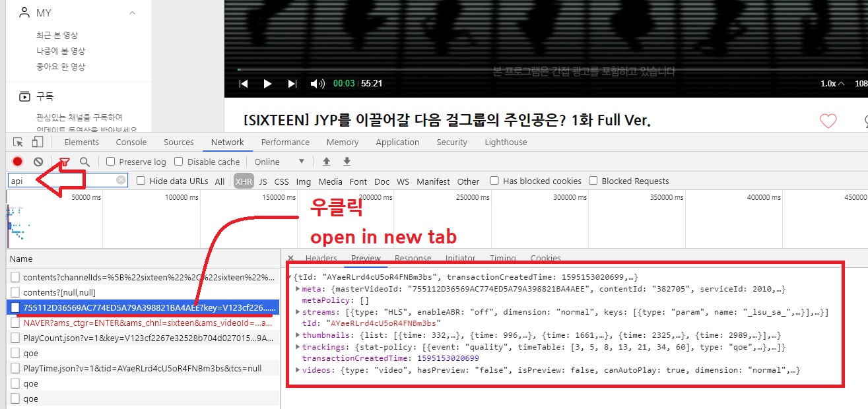Viewport: 868px width, 409px height.
Task: Clear the 'api' filter text
Action: click(121, 180)
